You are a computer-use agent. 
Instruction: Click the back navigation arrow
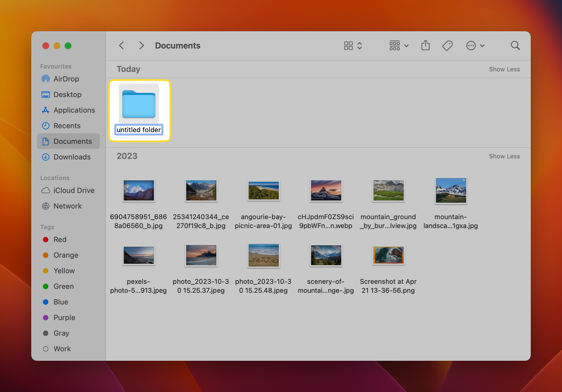pyautogui.click(x=123, y=46)
